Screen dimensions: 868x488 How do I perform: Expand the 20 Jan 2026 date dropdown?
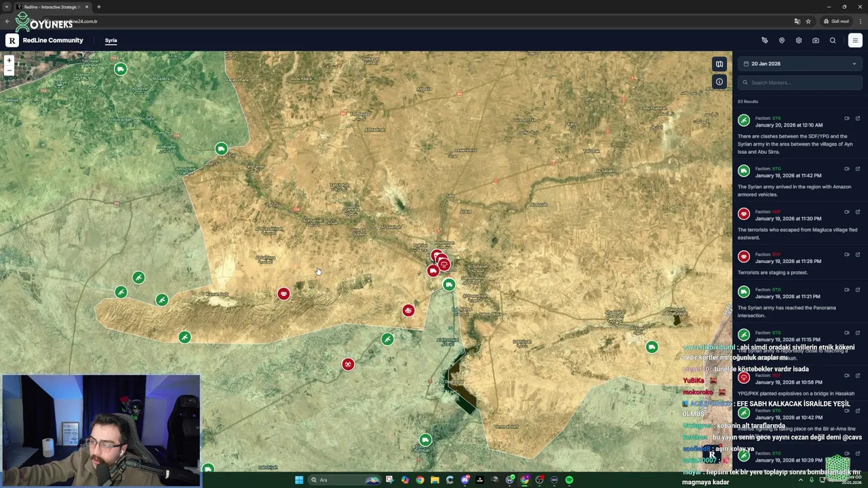point(800,64)
